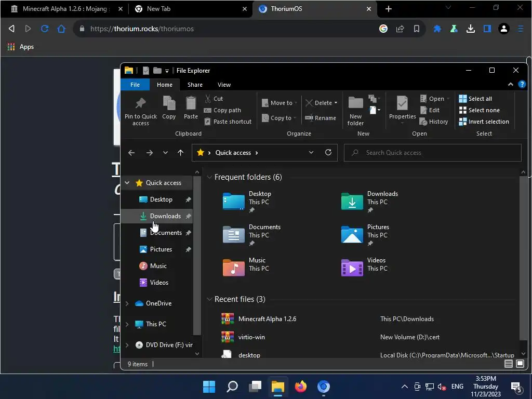Click the Copy ribbon button
Screen dimensions: 532x399
pos(169,108)
